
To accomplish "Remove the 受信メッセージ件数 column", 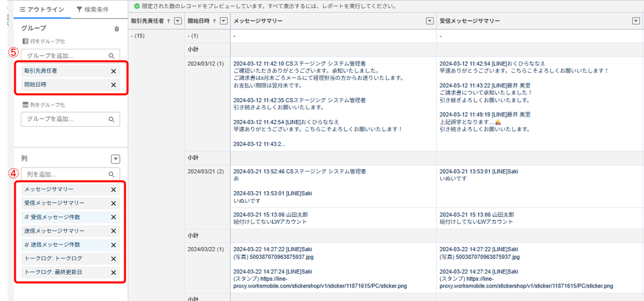I will pos(113,217).
